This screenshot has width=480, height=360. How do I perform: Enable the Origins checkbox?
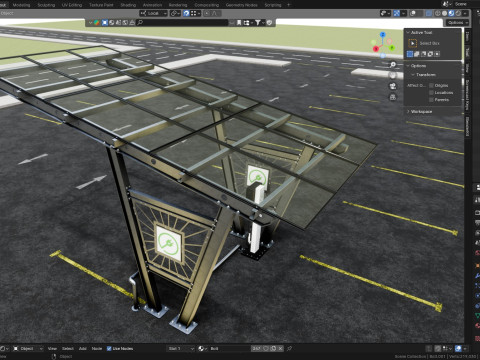click(431, 86)
